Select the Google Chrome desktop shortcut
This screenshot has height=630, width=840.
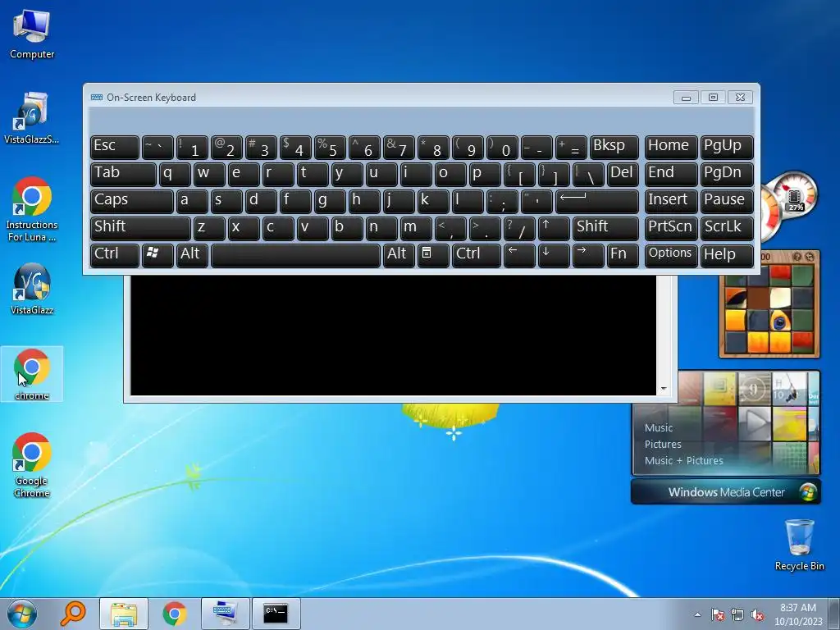pyautogui.click(x=32, y=465)
